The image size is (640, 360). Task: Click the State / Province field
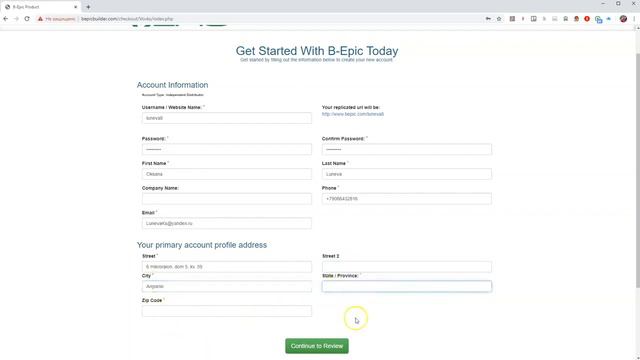pos(407,286)
